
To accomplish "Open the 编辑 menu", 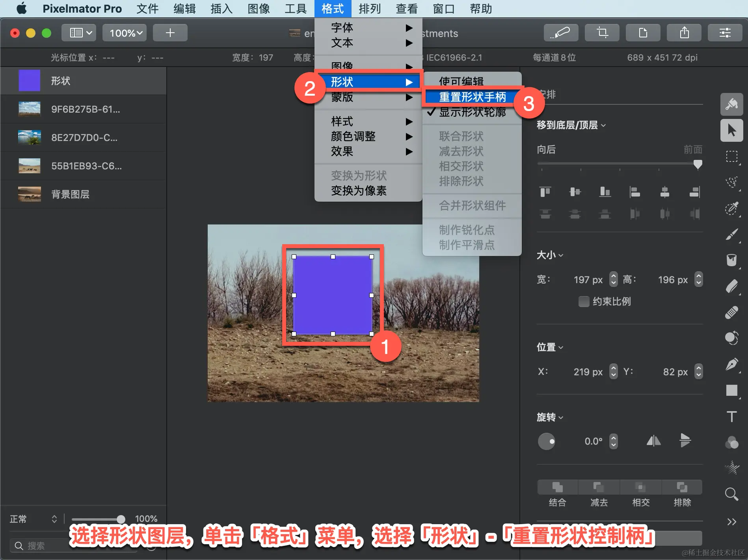I will click(x=184, y=9).
